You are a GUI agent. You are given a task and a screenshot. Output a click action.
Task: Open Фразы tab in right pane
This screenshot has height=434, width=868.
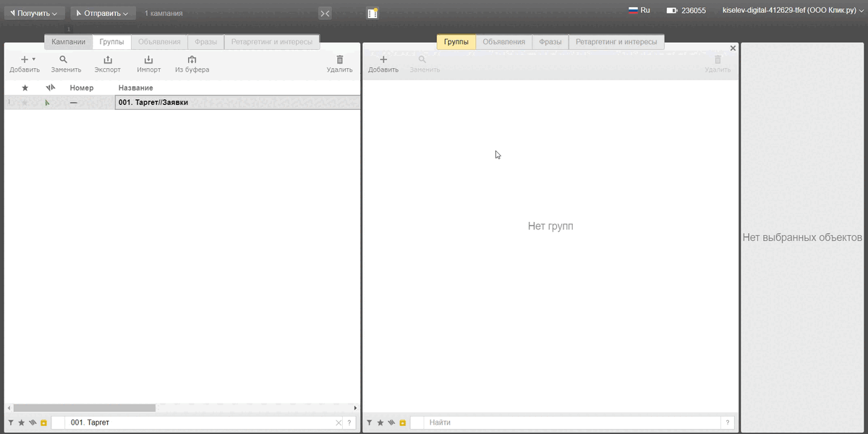[x=550, y=42]
